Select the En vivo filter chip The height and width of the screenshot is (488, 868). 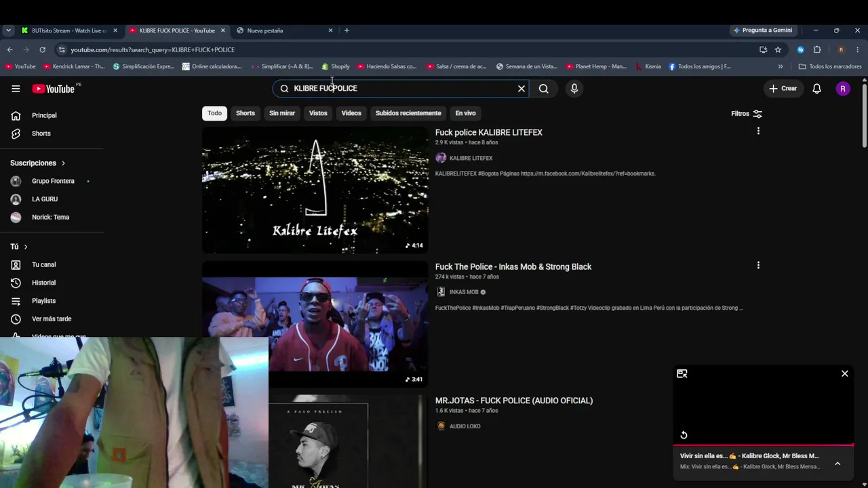tap(465, 113)
